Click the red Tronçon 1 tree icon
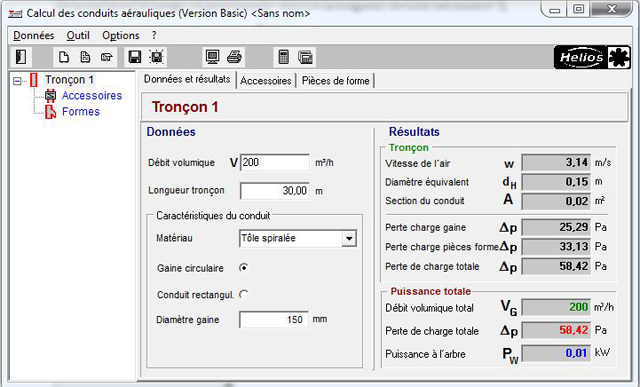The width and height of the screenshot is (640, 387). (34, 80)
